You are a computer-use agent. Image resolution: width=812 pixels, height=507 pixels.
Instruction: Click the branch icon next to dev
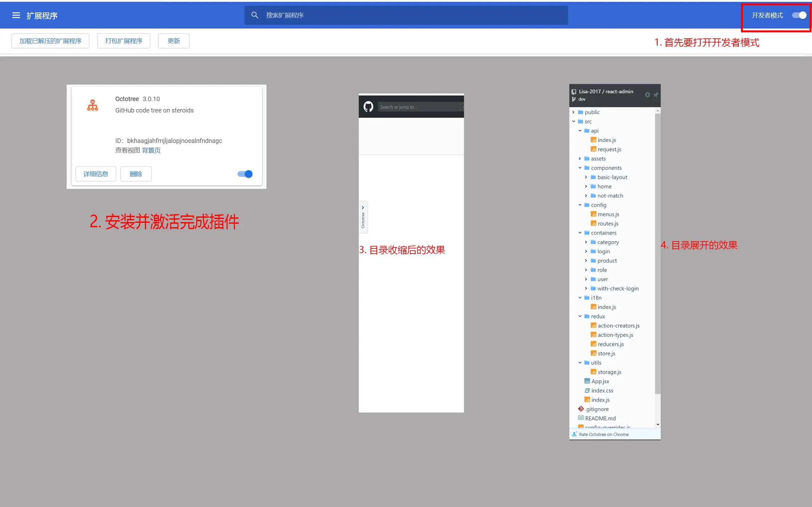coord(574,99)
